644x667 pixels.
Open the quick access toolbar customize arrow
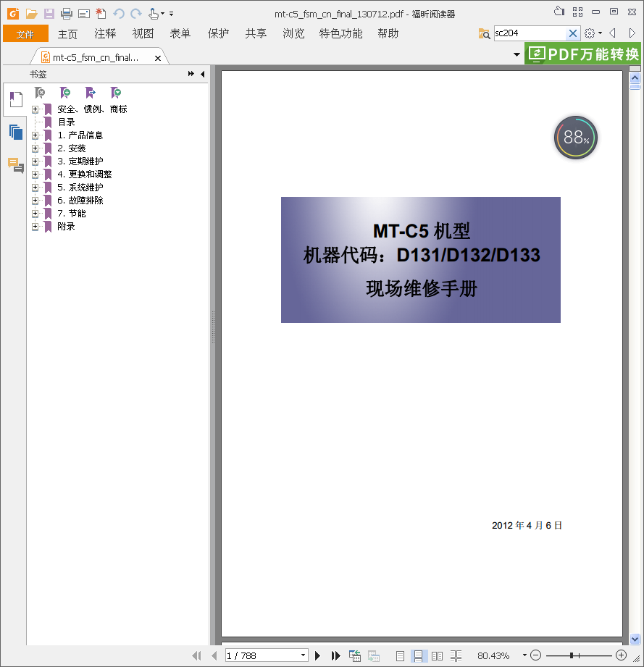(x=172, y=14)
